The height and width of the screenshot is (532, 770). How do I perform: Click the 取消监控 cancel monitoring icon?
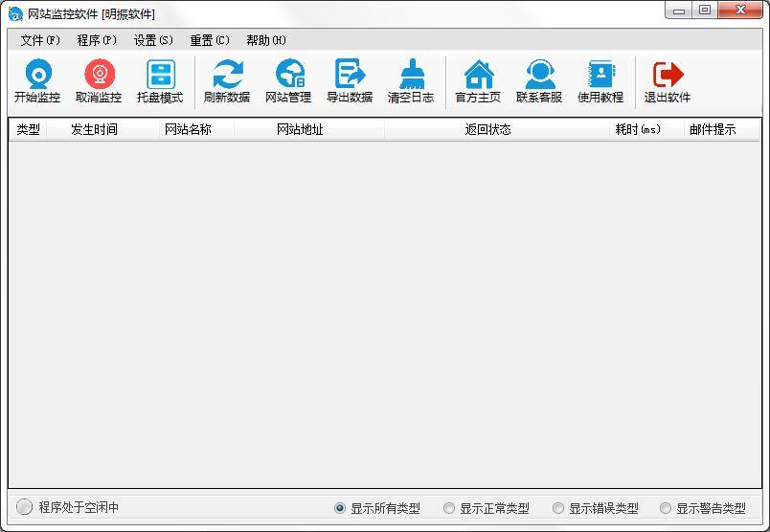click(99, 81)
